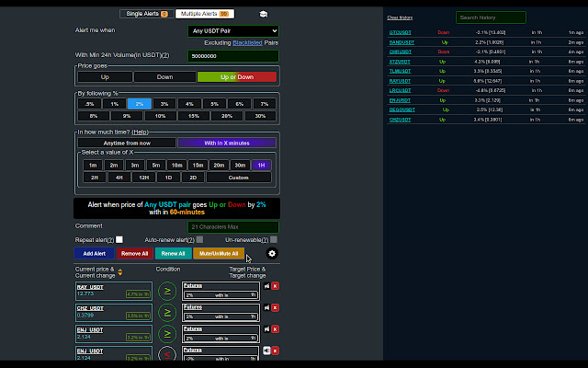Click the green ≥ condition for ENJ_USDT
This screenshot has height=368, width=588.
pos(167,334)
